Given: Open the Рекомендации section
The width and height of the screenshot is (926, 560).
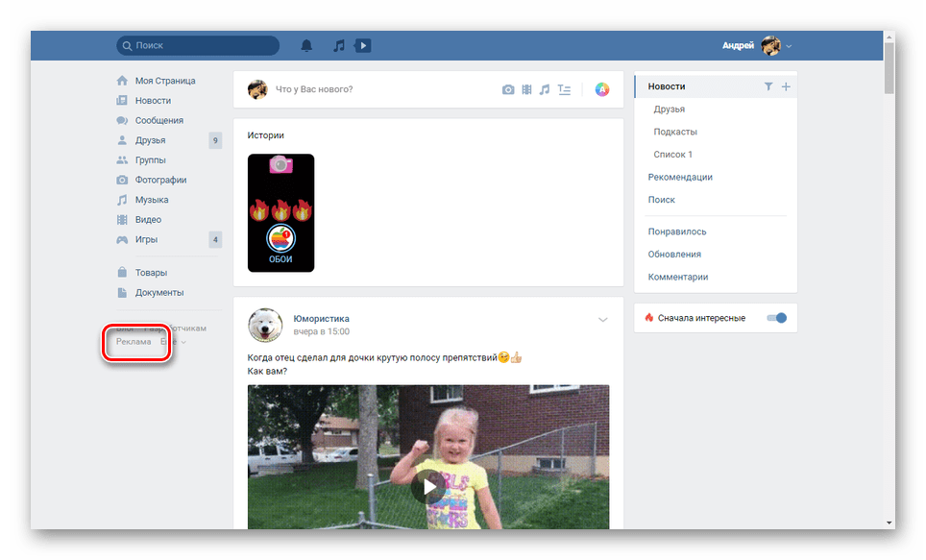Looking at the screenshot, I should [x=680, y=177].
